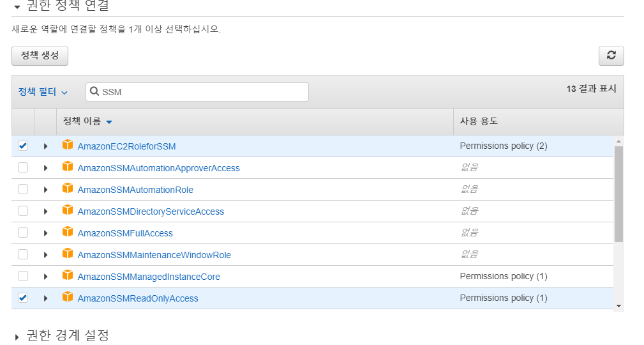Expand the AmazonSSMManagedInstanceCore row details
The image size is (644, 345).
pyautogui.click(x=45, y=277)
